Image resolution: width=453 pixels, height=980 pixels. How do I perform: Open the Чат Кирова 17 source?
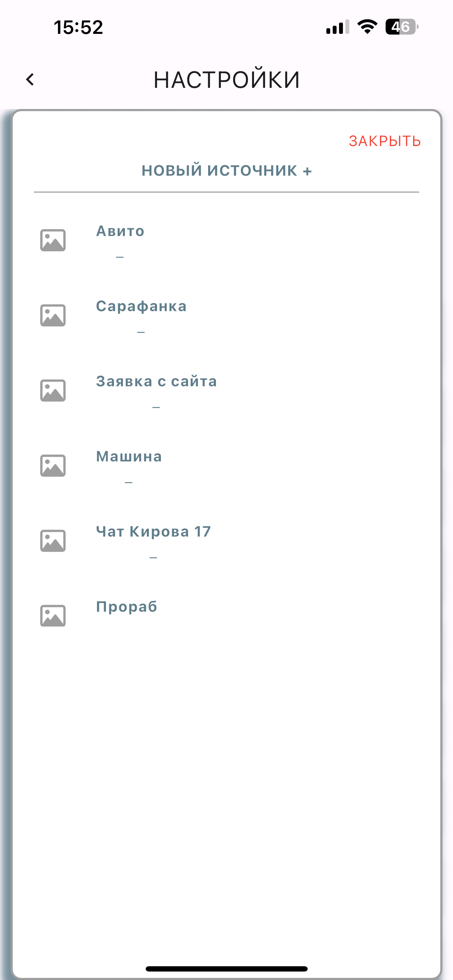227,540
